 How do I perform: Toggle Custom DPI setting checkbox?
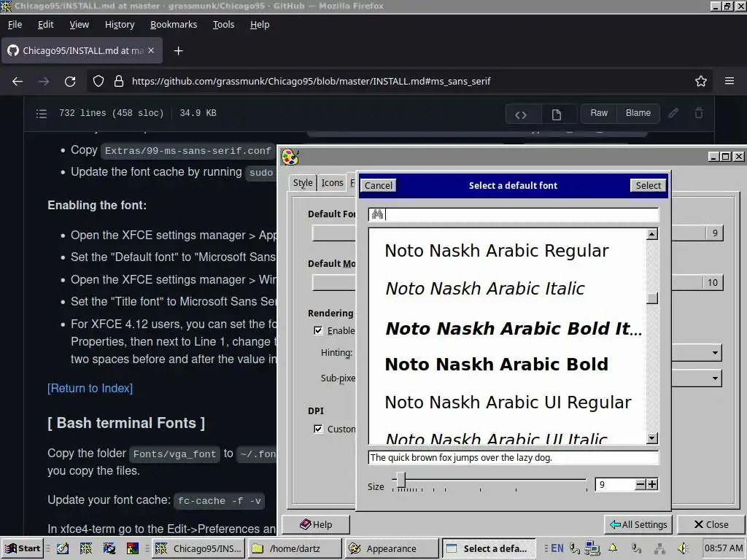[318, 429]
